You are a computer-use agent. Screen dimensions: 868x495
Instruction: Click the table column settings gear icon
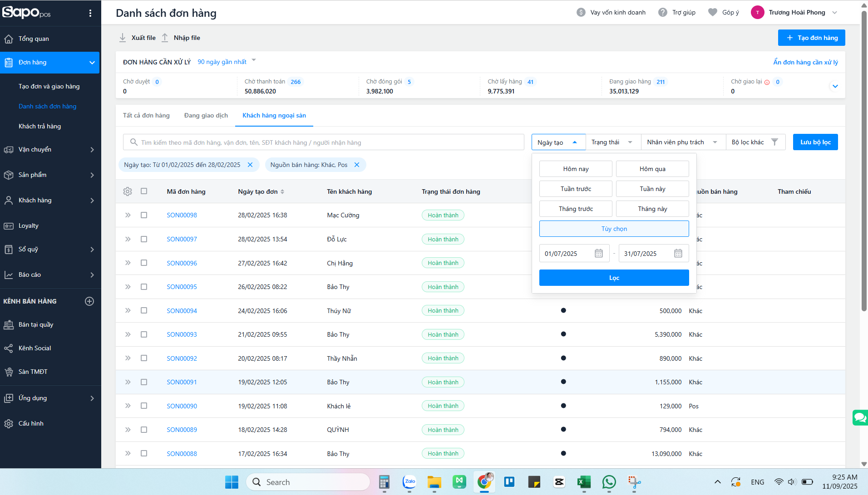[128, 191]
